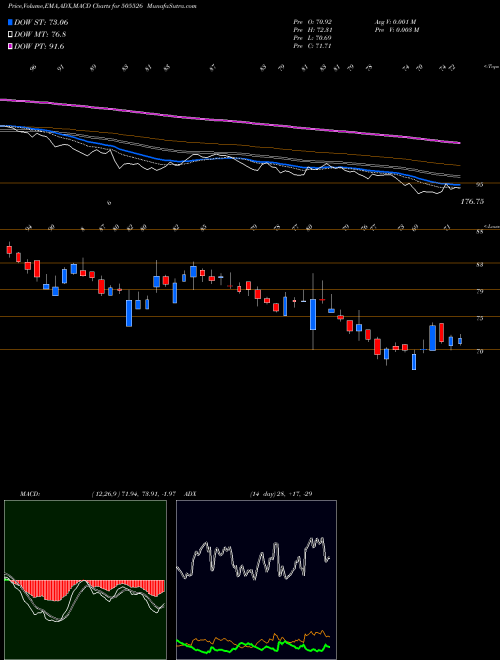
Task: Click the blue DOW ST legend swatch
Action: 10,22
